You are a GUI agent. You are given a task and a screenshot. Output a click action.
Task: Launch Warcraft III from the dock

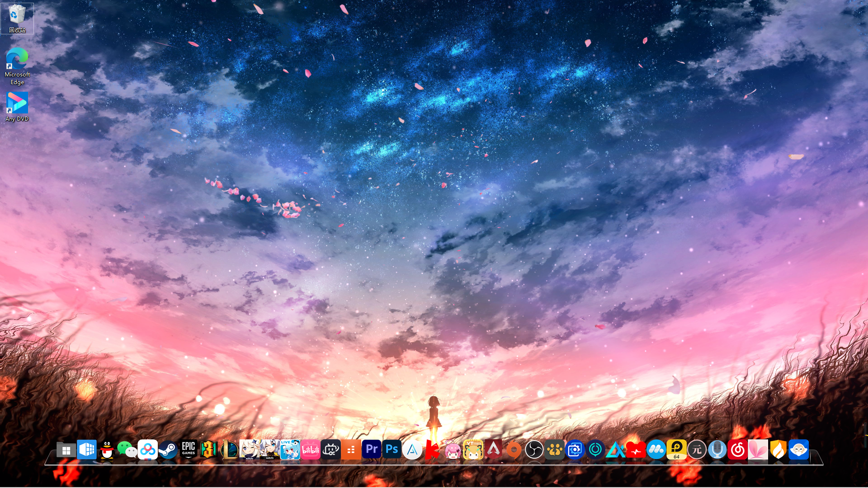pos(208,450)
